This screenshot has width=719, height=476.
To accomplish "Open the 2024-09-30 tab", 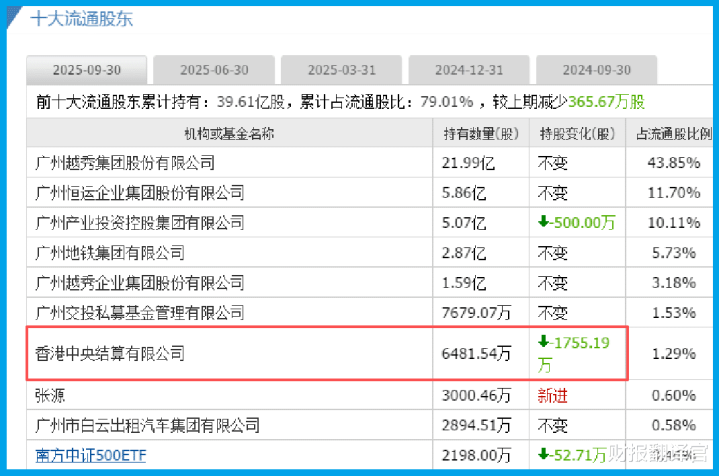I will tap(597, 70).
